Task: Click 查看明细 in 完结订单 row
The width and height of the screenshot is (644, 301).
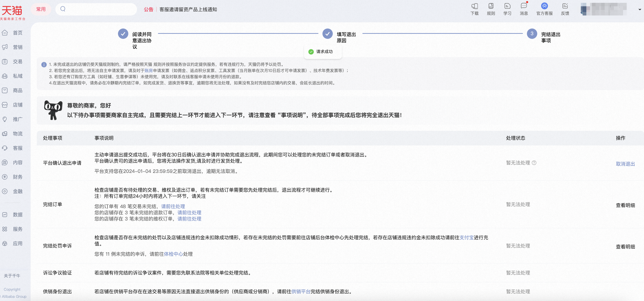Action: [625, 205]
